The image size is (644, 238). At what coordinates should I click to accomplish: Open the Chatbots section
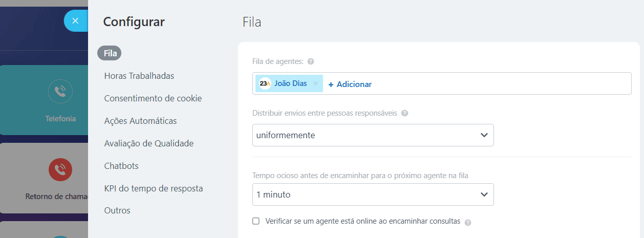(121, 166)
